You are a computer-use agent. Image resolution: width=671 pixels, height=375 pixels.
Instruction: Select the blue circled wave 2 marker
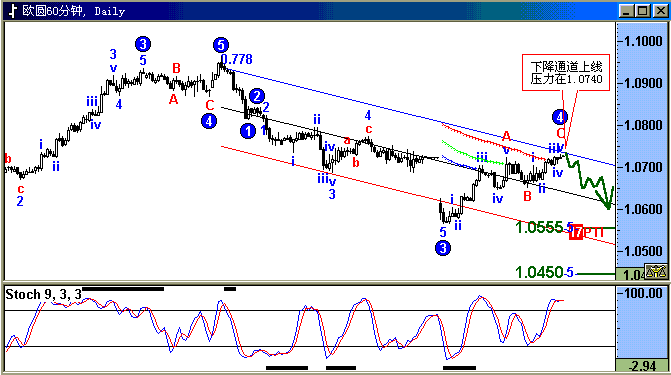point(257,96)
